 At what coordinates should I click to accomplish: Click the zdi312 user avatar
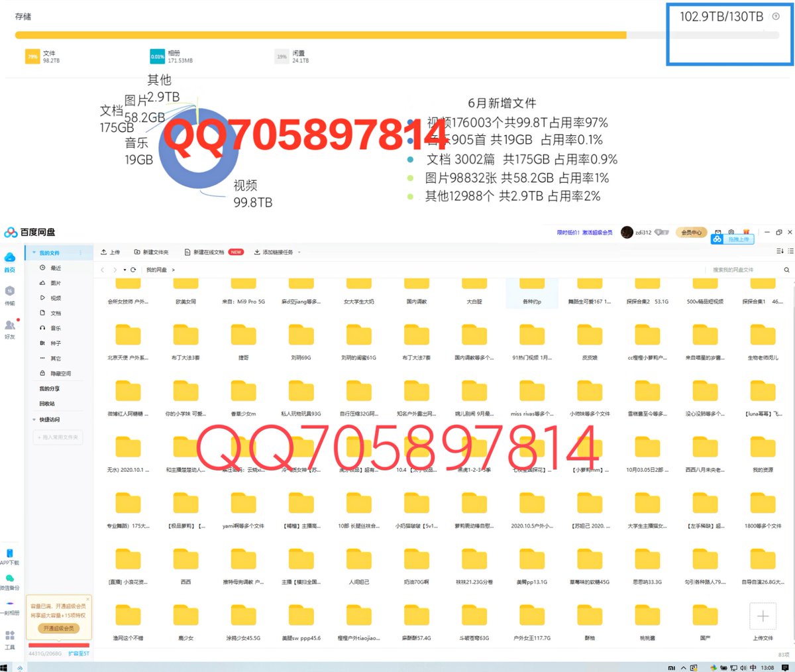coord(627,233)
